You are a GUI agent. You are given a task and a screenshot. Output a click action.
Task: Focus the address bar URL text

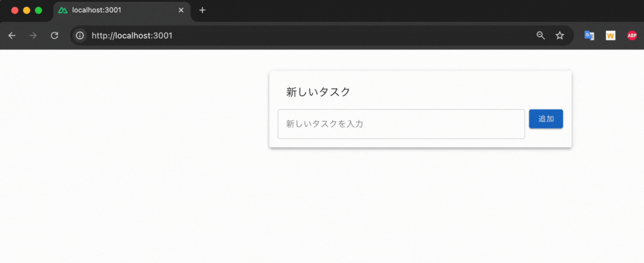[132, 35]
